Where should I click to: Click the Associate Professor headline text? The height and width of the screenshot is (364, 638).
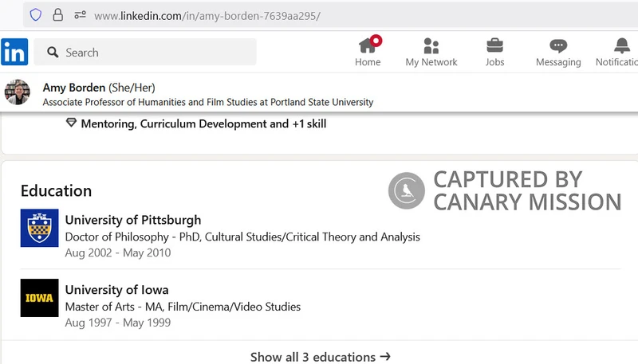[208, 102]
